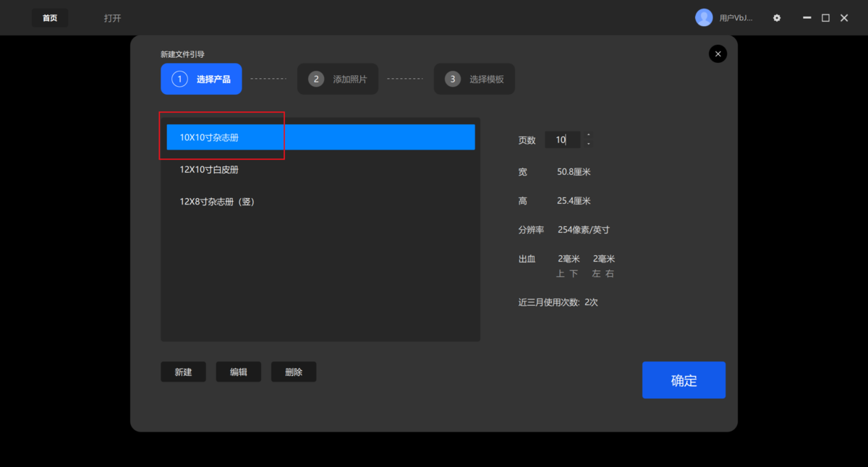Select the 10X10寸杂志册 product
This screenshot has width=868, height=467.
[x=320, y=137]
